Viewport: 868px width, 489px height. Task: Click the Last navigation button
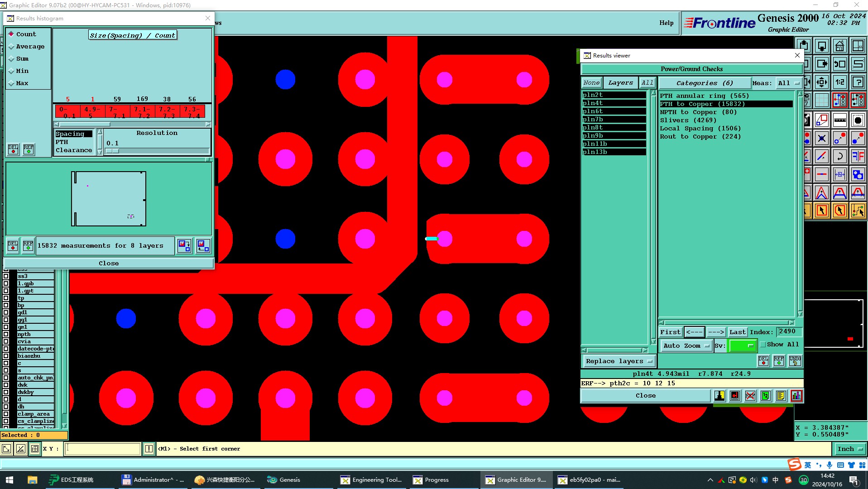(x=737, y=332)
